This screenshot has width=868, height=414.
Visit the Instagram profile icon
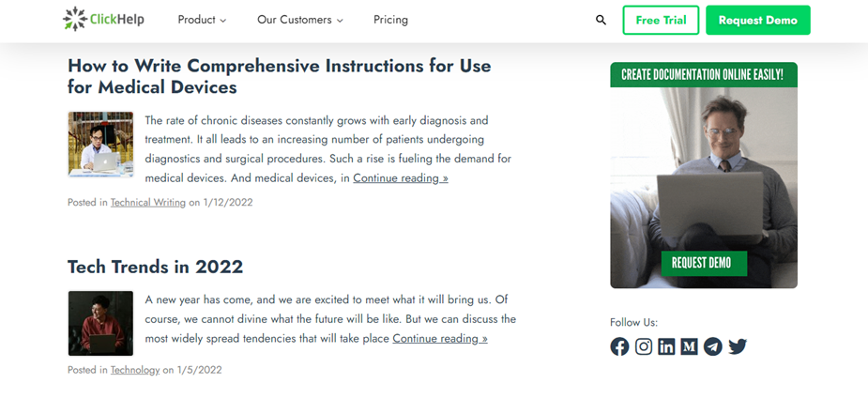click(x=644, y=346)
